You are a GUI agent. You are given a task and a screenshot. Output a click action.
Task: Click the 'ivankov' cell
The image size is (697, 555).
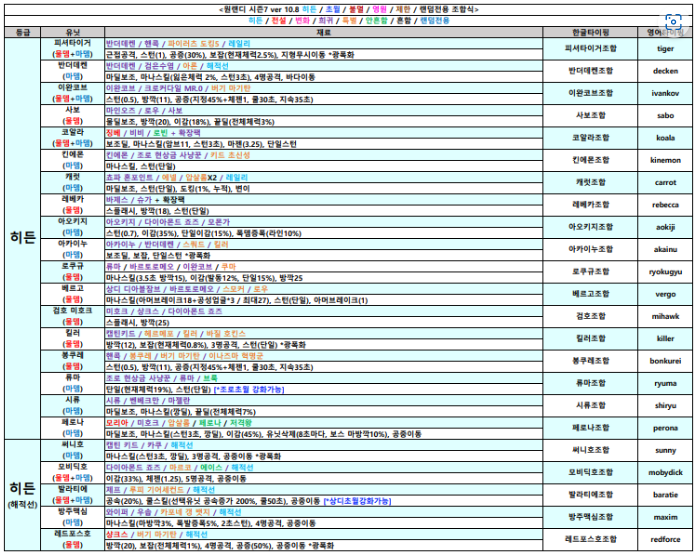(665, 93)
